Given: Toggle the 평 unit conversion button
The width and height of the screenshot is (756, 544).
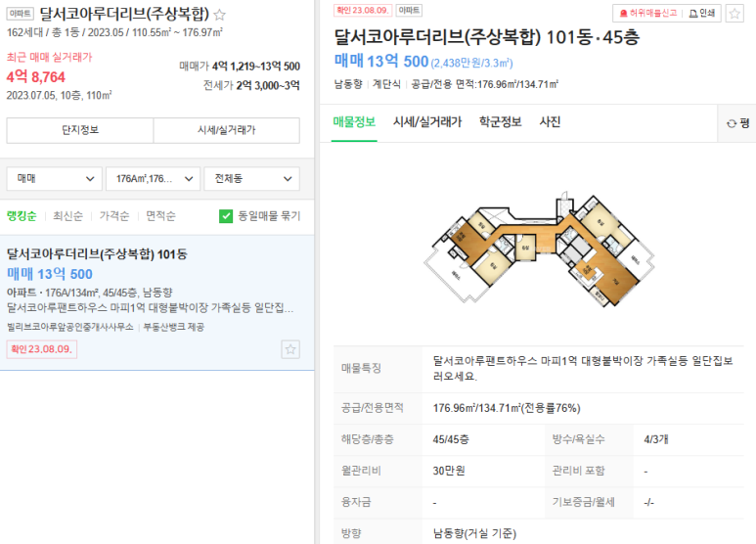Looking at the screenshot, I should (738, 123).
